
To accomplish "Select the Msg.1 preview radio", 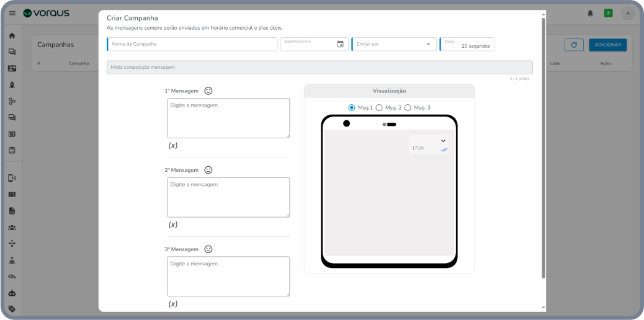I will [x=352, y=108].
